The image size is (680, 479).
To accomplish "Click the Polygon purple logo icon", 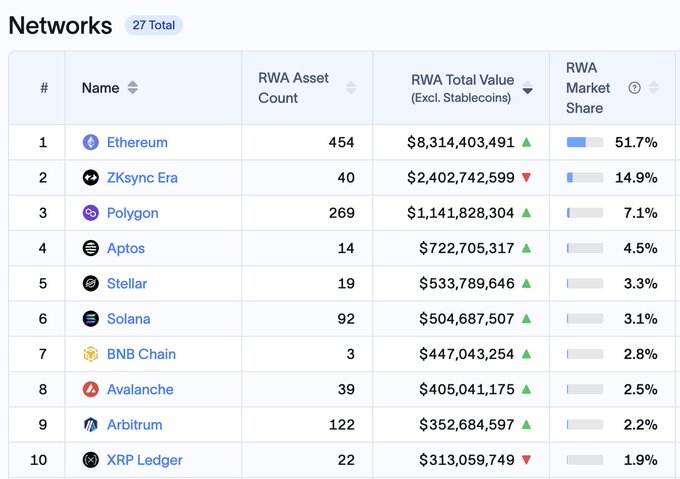I will coord(90,213).
